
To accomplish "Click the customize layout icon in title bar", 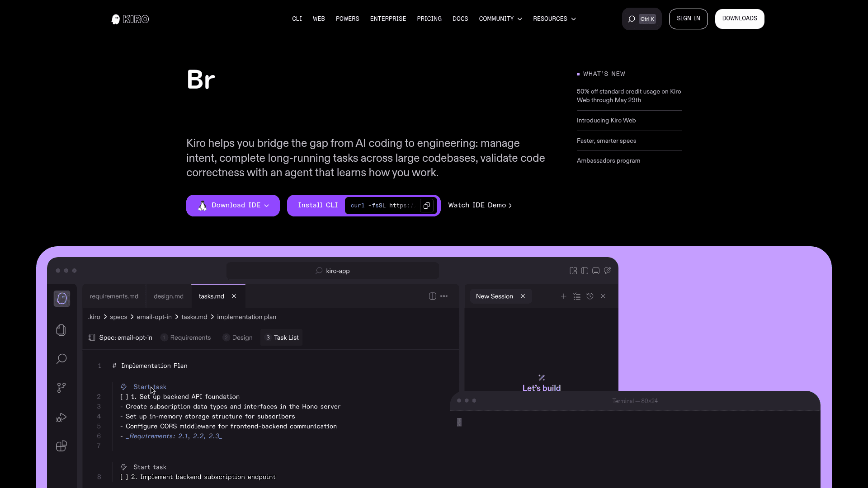I will pyautogui.click(x=573, y=271).
